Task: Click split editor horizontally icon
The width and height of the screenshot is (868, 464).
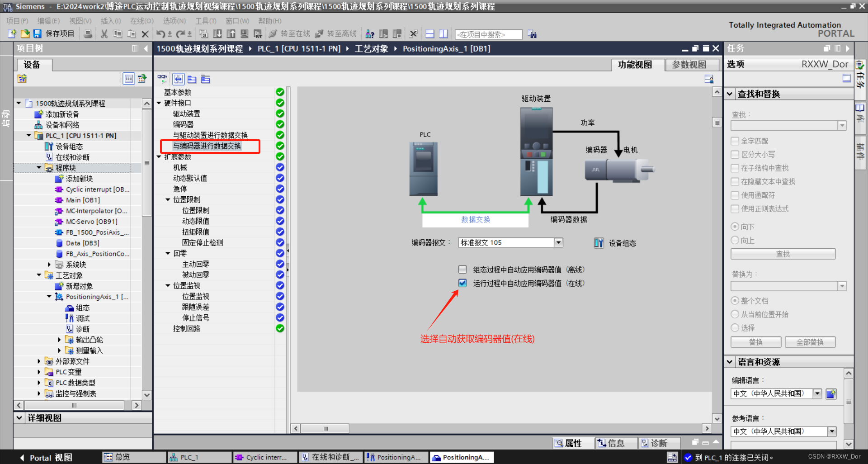Action: [x=430, y=34]
